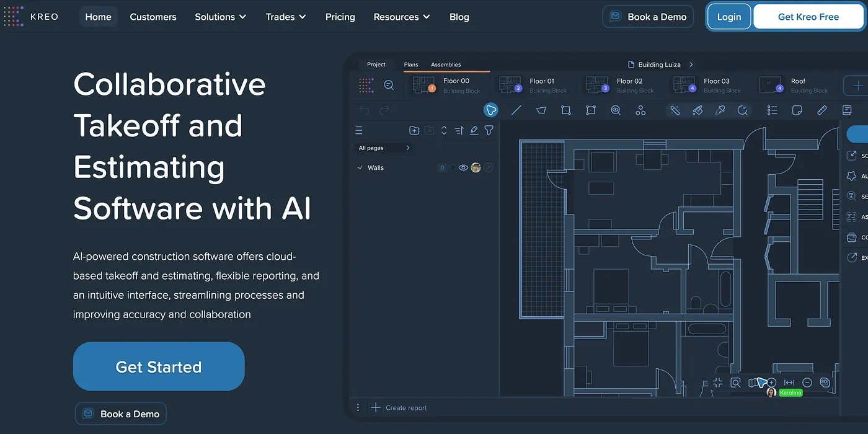Screen dimensions: 868x434
Task: Open the Solutions dropdown menu
Action: (x=220, y=17)
